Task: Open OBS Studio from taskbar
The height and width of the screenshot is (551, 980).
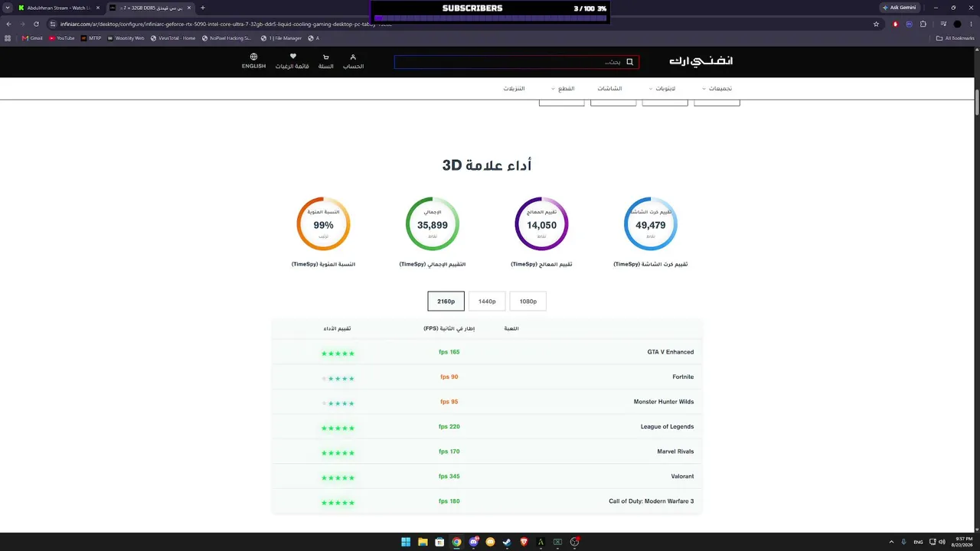Action: (x=574, y=542)
